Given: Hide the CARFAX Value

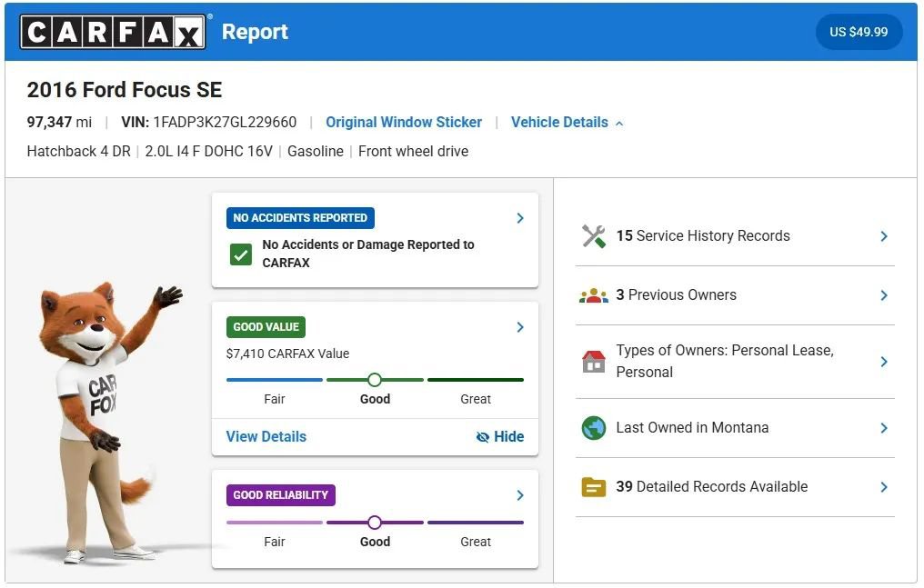Looking at the screenshot, I should tap(499, 437).
